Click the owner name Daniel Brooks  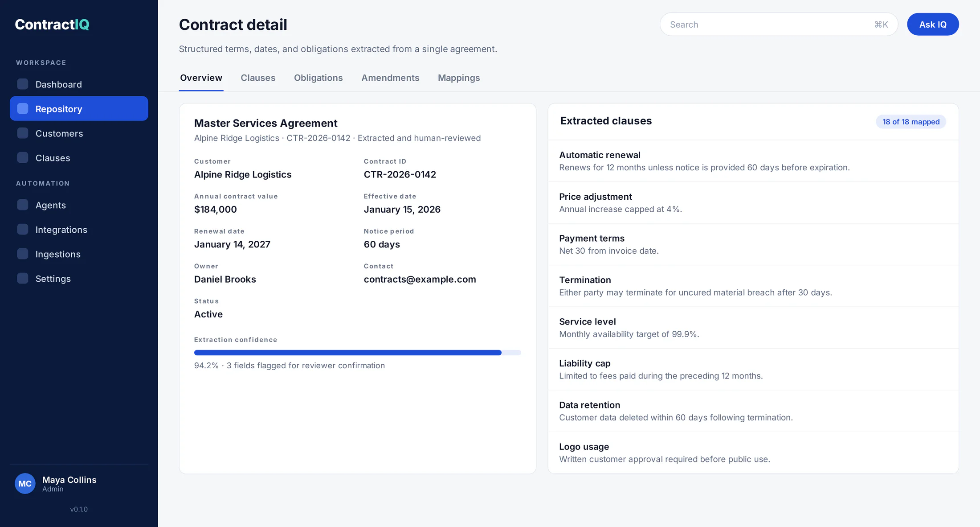[225, 280]
